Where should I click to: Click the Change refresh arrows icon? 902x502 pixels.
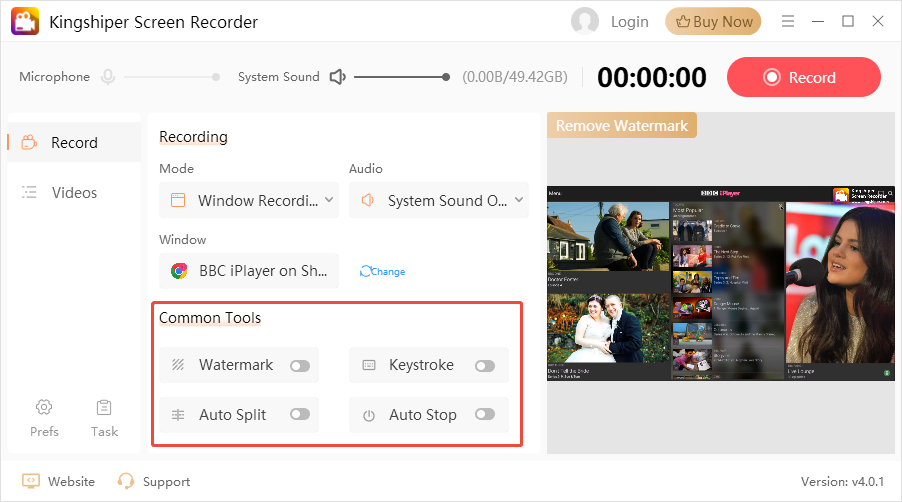pos(365,271)
